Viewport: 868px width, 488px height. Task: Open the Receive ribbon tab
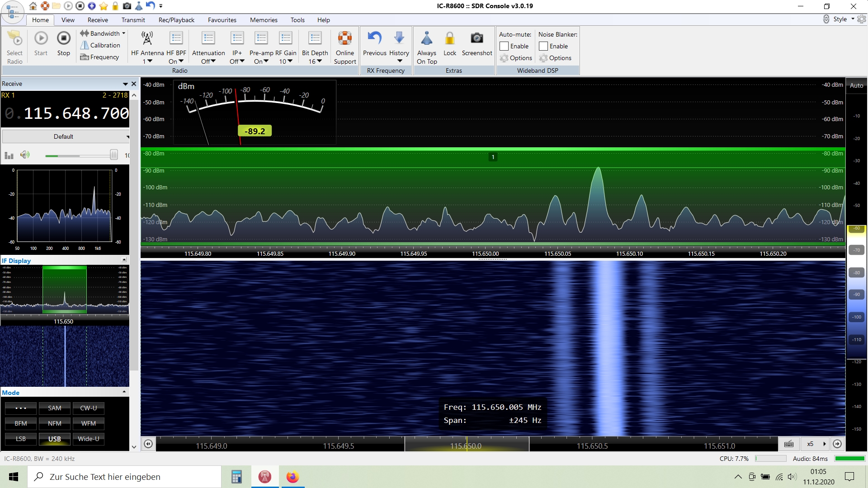click(x=98, y=20)
